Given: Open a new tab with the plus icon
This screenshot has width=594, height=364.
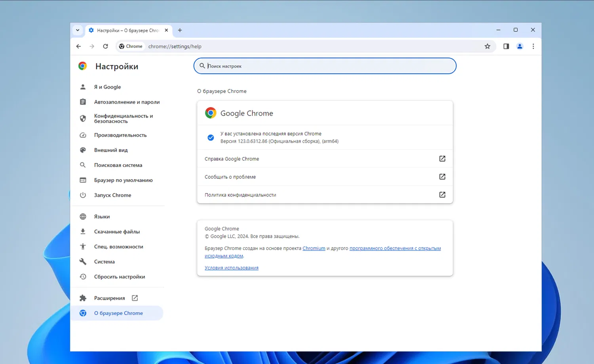Looking at the screenshot, I should point(180,30).
